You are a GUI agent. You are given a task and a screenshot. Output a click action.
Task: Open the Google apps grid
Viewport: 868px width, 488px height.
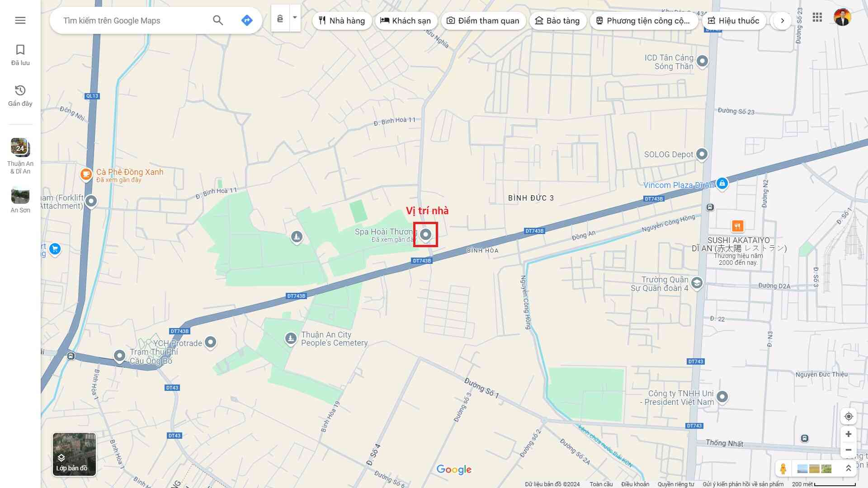[x=817, y=18]
